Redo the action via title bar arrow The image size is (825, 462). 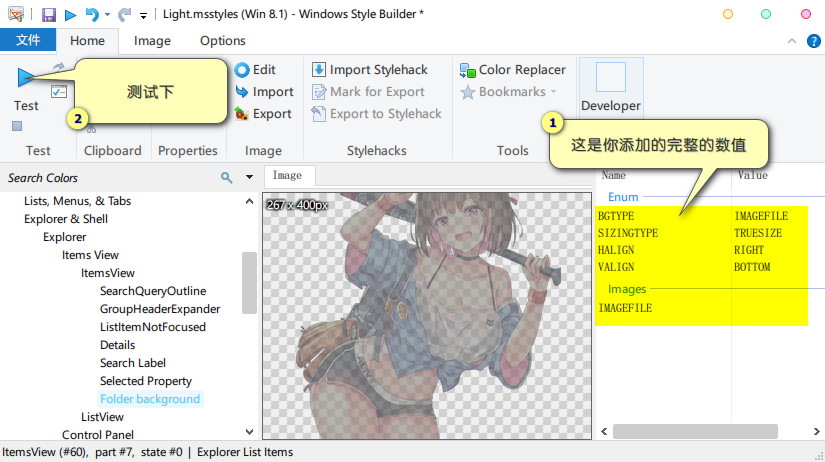pyautogui.click(x=124, y=14)
